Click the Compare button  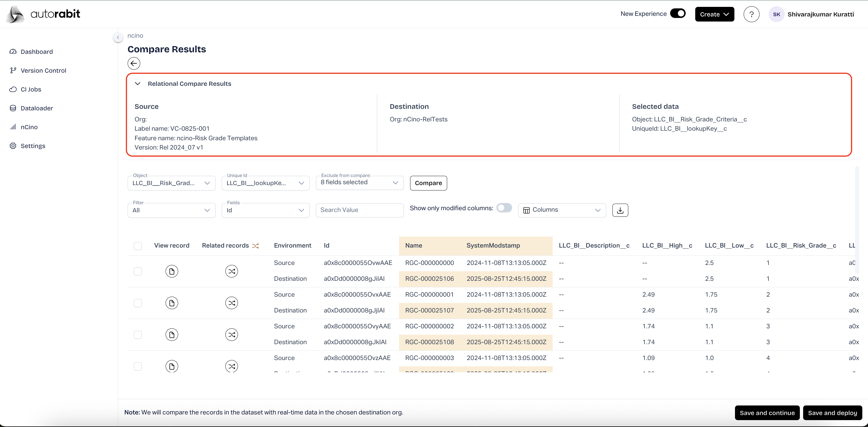(x=428, y=183)
